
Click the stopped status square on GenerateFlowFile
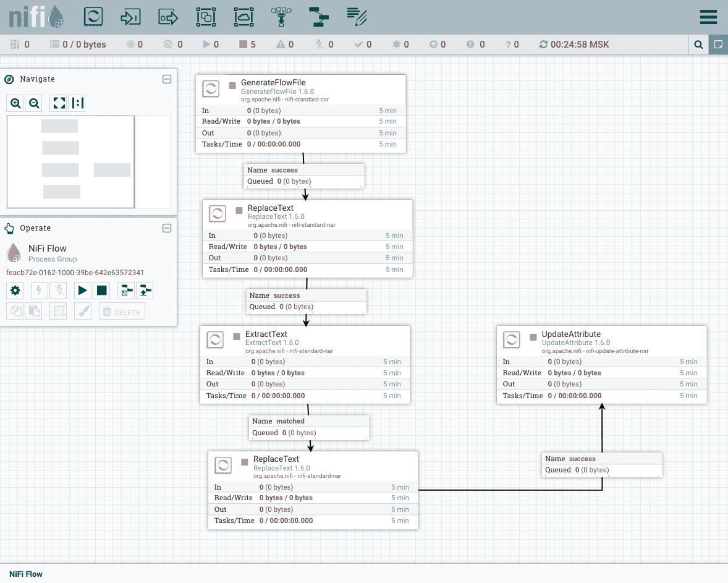[x=232, y=85]
